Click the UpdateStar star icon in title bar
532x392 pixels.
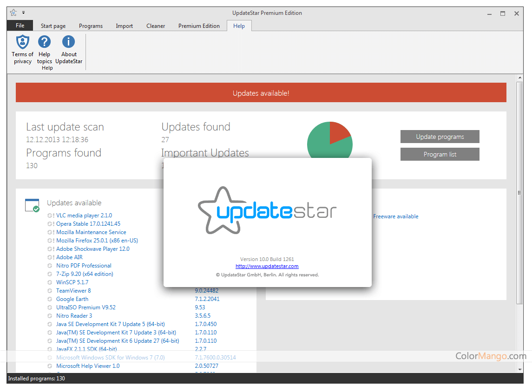13,13
